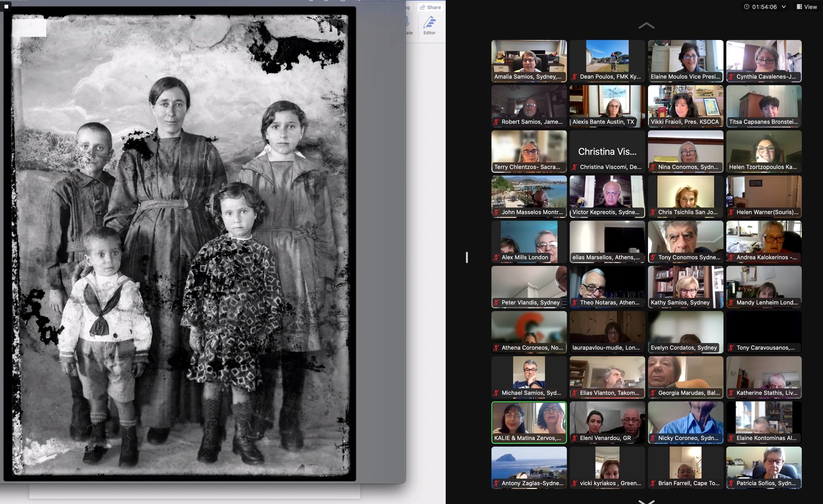Select Amalia Samios video tile

(x=529, y=57)
